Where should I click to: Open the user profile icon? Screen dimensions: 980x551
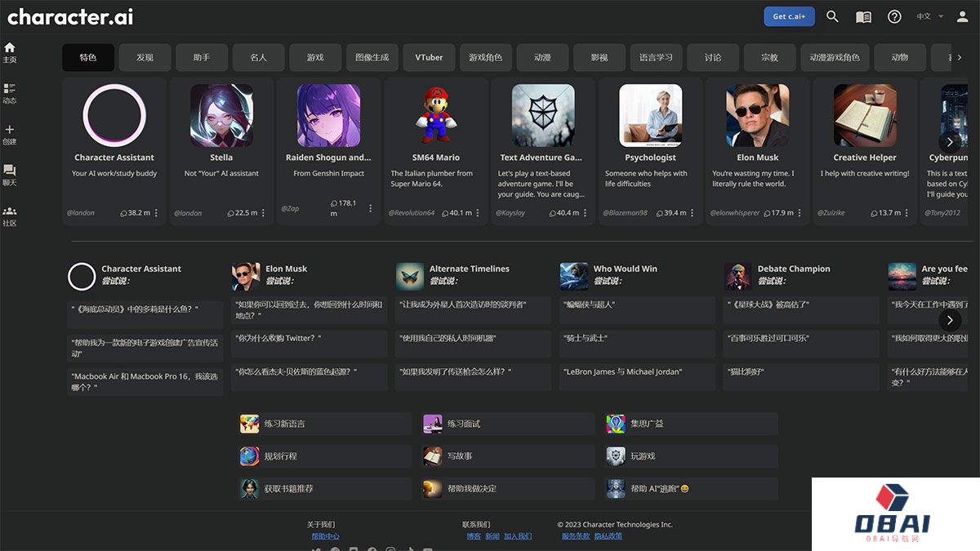(x=962, y=16)
